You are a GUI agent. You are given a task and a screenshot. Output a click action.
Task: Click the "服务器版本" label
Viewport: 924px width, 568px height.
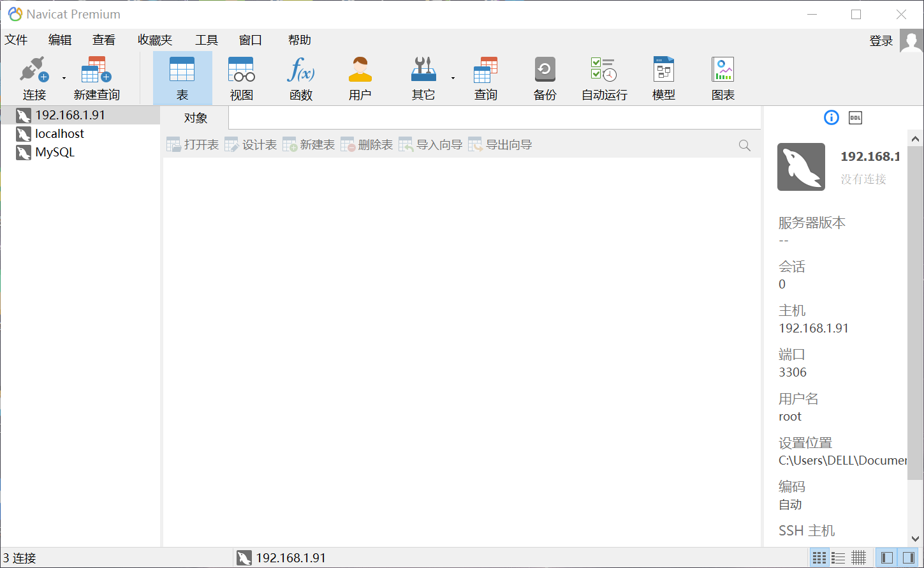812,223
